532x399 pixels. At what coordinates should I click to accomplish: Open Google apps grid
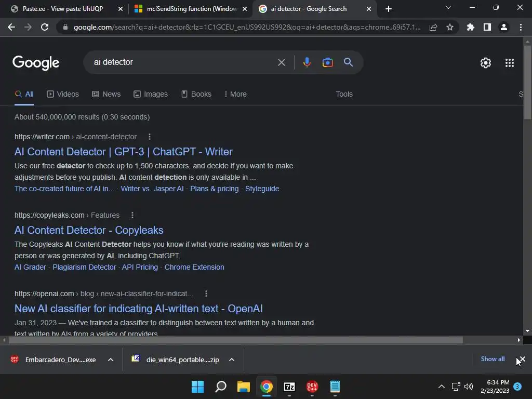(x=510, y=63)
